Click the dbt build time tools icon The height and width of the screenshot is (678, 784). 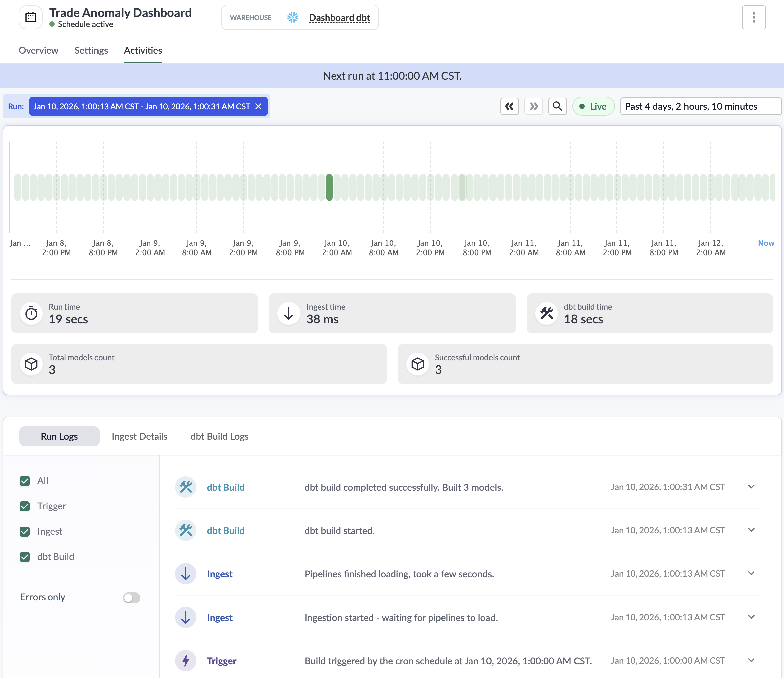click(x=546, y=313)
